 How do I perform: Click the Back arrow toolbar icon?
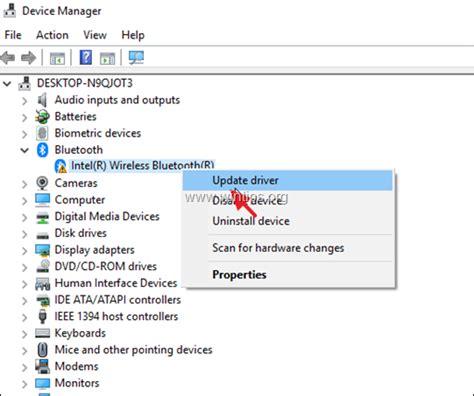click(8, 58)
